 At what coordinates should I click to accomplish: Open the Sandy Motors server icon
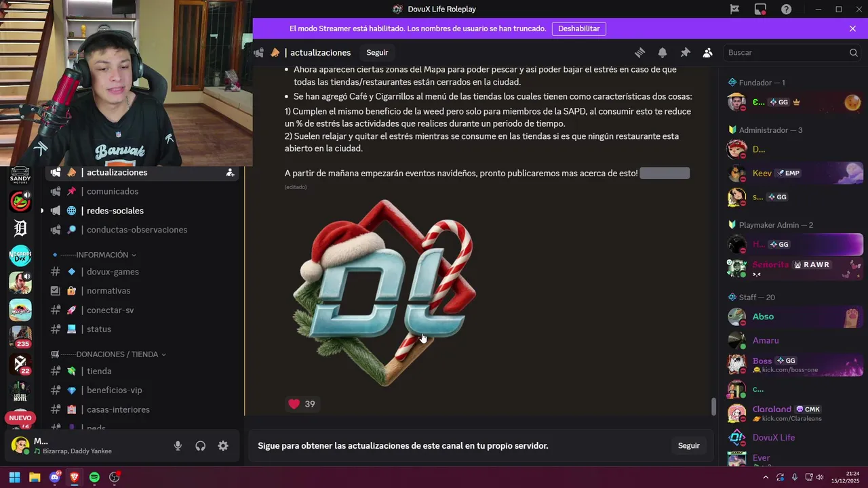20,175
